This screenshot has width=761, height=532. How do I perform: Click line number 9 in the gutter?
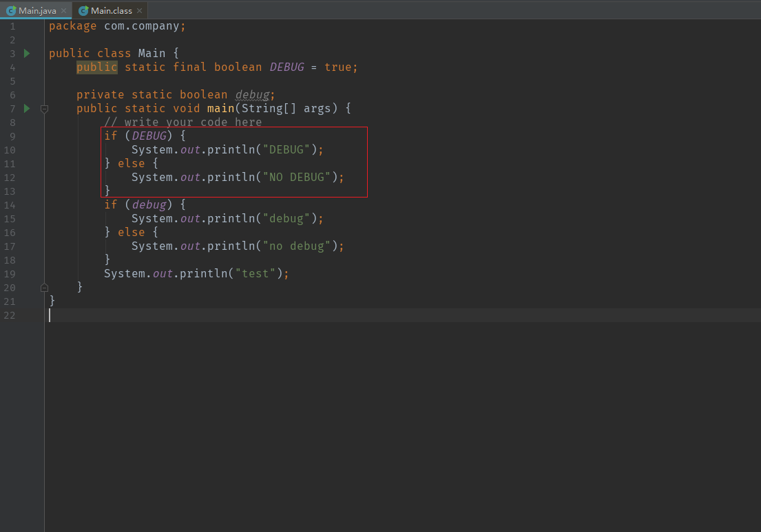12,136
